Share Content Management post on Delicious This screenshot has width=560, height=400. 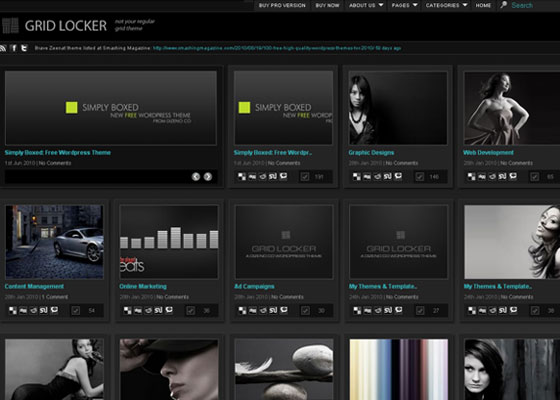13,310
